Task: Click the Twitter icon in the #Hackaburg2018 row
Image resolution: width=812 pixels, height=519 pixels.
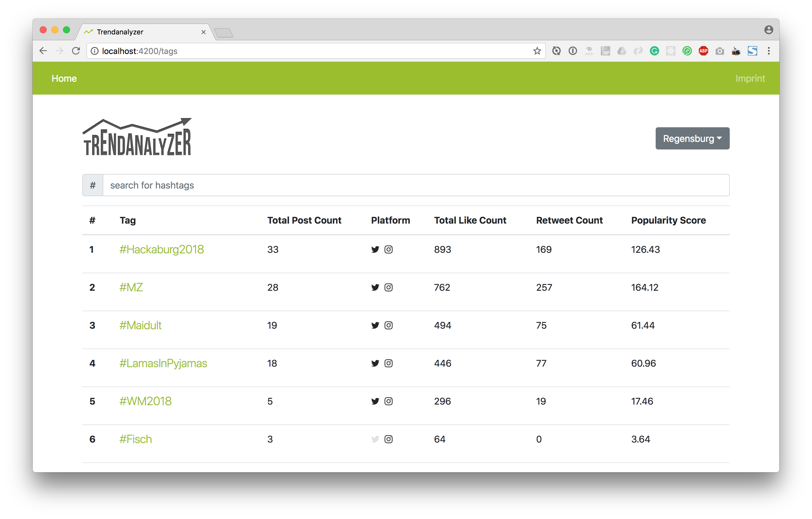Action: coord(375,249)
